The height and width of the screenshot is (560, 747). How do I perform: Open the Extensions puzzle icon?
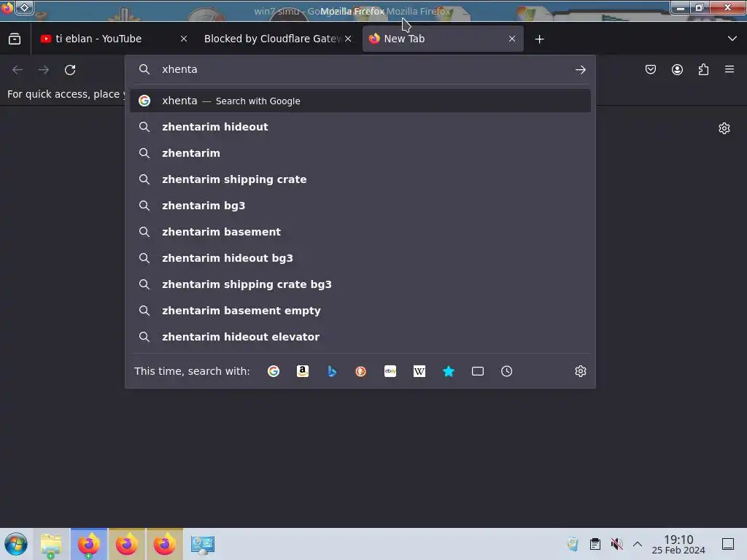click(x=703, y=70)
